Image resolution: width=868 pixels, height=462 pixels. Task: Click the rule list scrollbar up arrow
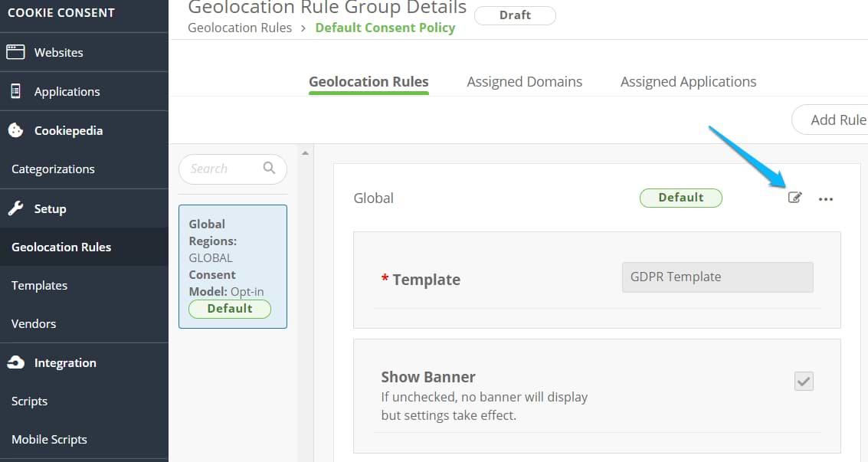(306, 153)
